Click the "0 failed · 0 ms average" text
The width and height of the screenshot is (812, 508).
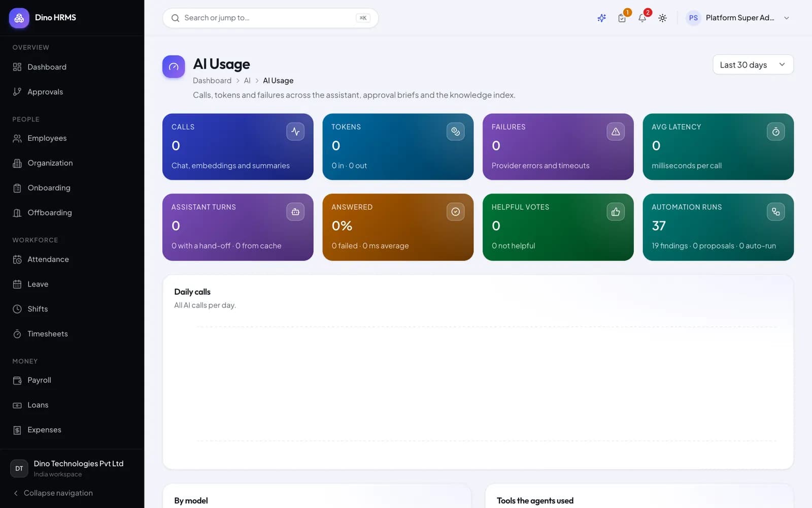click(x=370, y=246)
